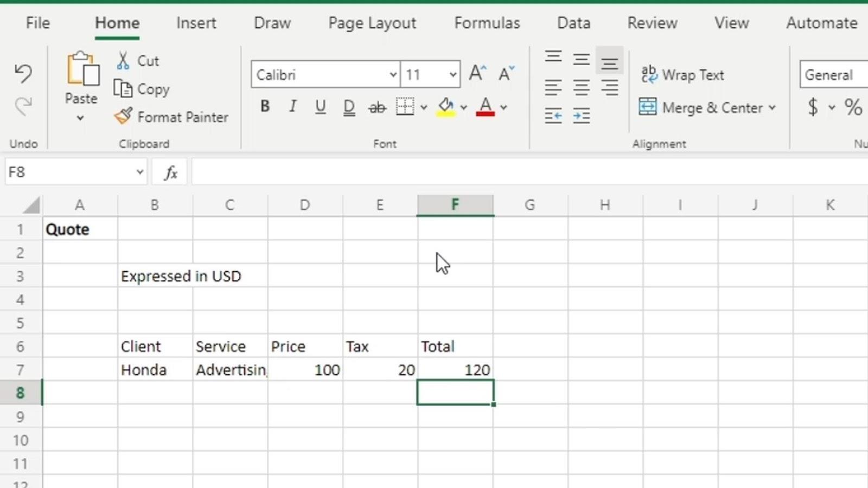Select the Tax value 20 cell
Screen dimensions: 868x488
(380, 370)
